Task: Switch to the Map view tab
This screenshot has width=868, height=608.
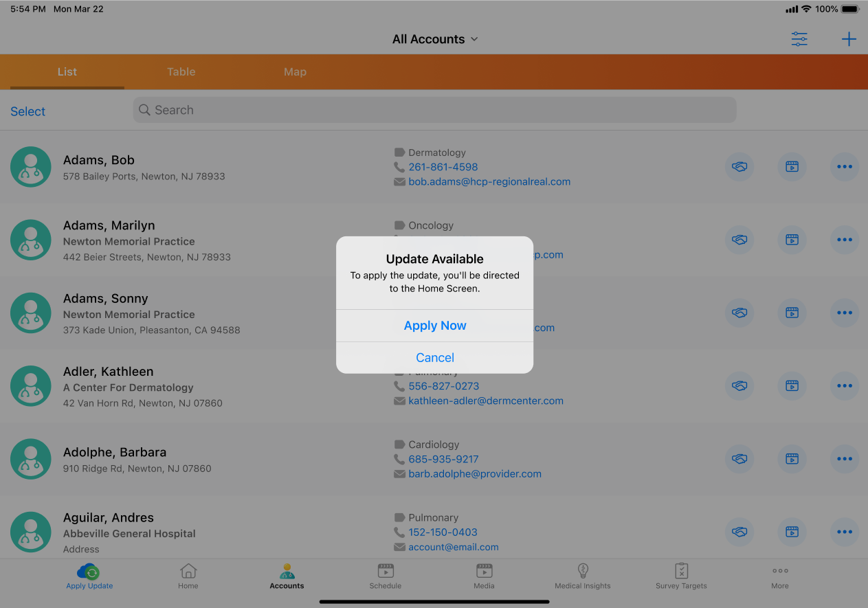Action: tap(295, 71)
